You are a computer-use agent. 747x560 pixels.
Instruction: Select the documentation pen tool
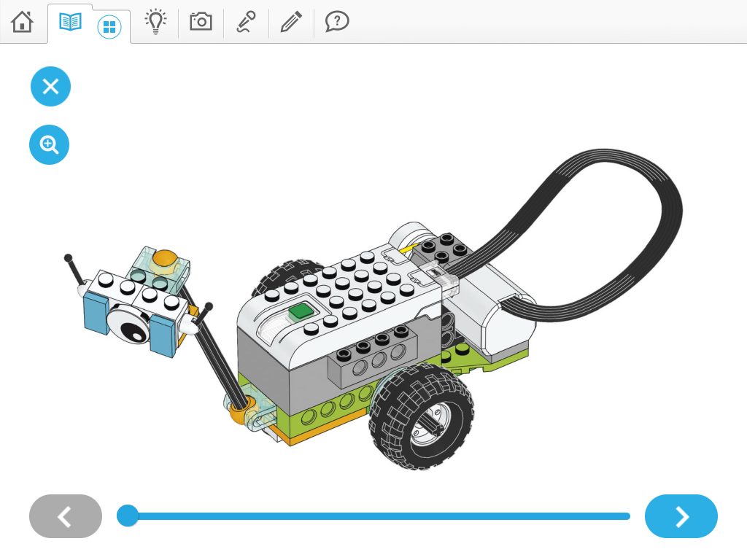pos(245,23)
